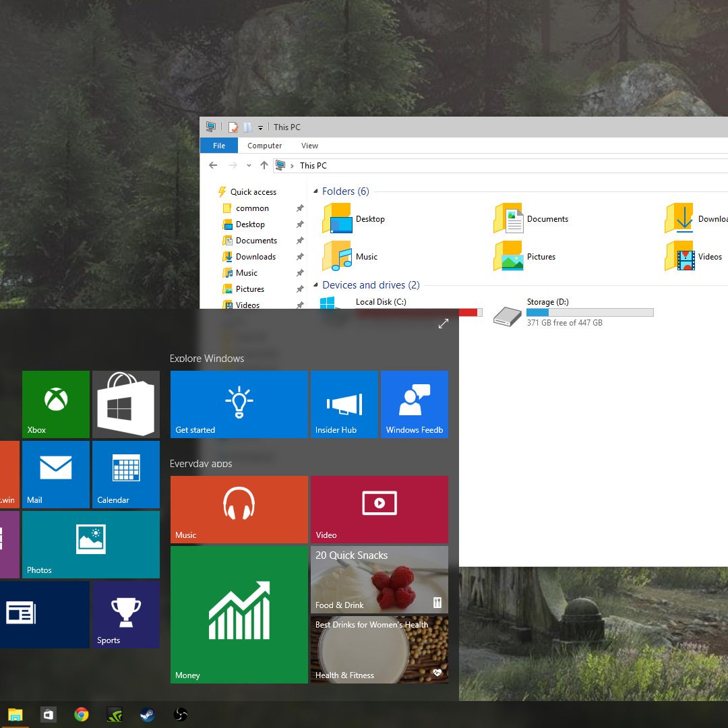Navigate up one folder level
This screenshot has height=728, width=728.
pos(264,165)
